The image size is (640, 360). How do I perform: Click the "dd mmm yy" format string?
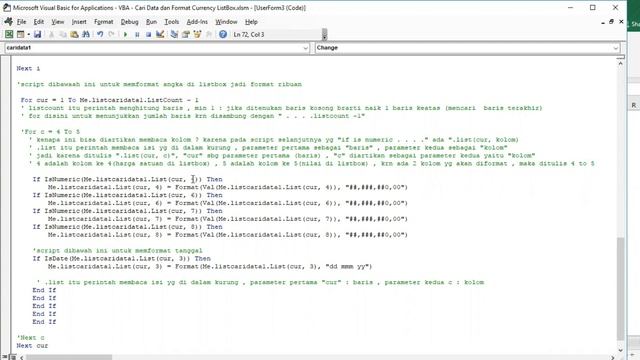(348, 267)
